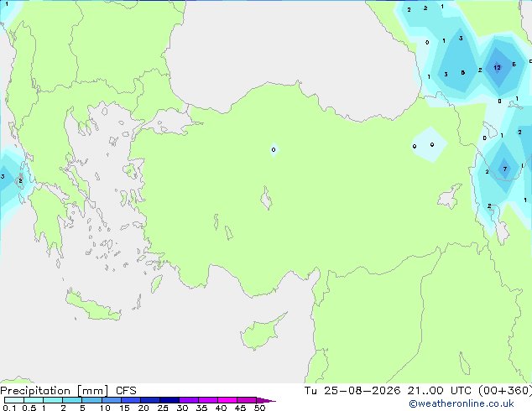Click the legend label '20'

(143, 408)
